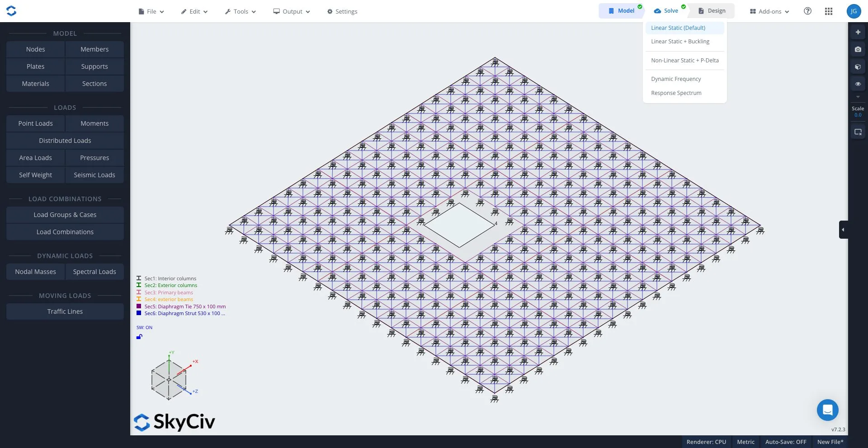Open the apps grid icon
The image size is (868, 448).
pos(828,11)
